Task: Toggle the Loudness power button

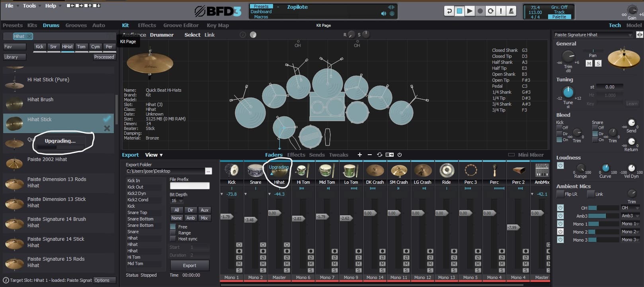Action: click(x=560, y=165)
